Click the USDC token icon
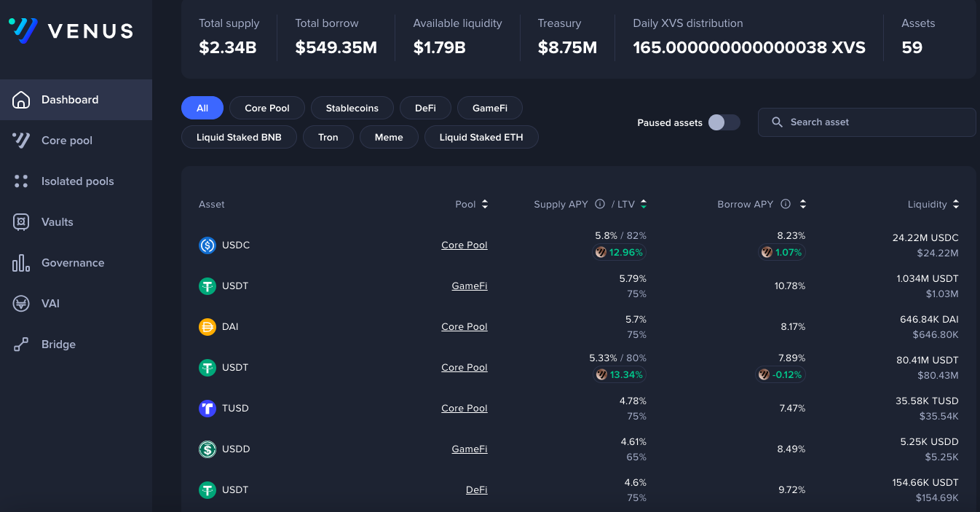The image size is (980, 512). [x=208, y=245]
